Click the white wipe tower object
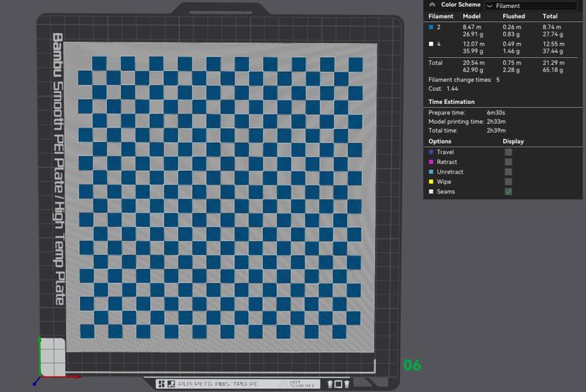 [x=53, y=357]
